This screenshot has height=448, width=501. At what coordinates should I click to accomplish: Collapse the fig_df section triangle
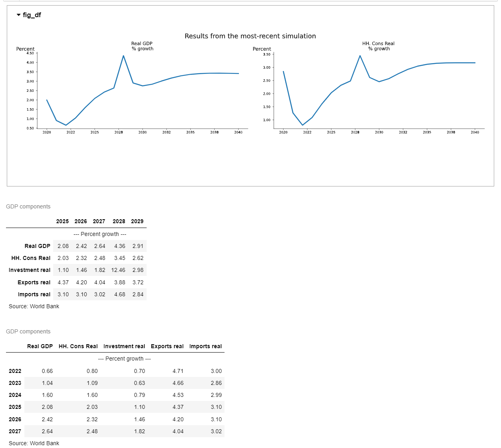point(18,15)
